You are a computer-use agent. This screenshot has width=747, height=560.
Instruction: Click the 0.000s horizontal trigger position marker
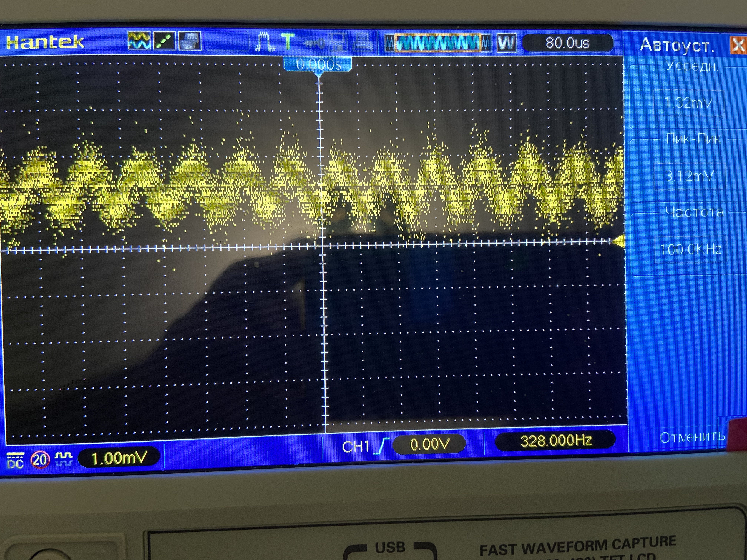(x=318, y=64)
